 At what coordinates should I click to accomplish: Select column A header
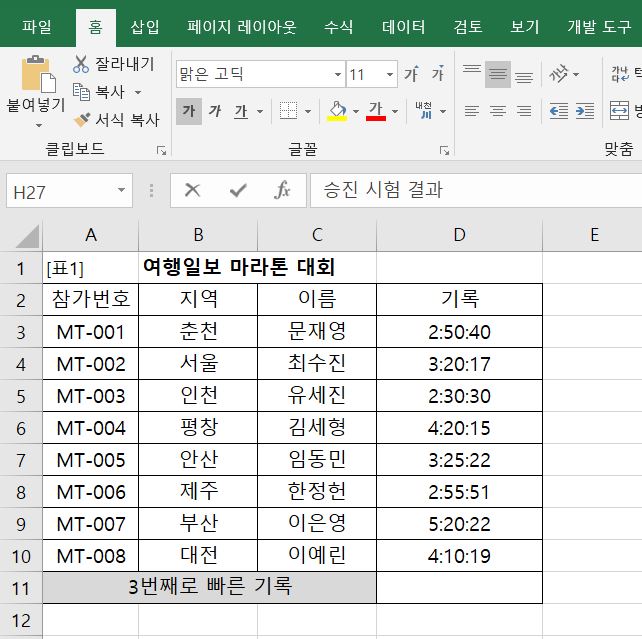point(91,235)
